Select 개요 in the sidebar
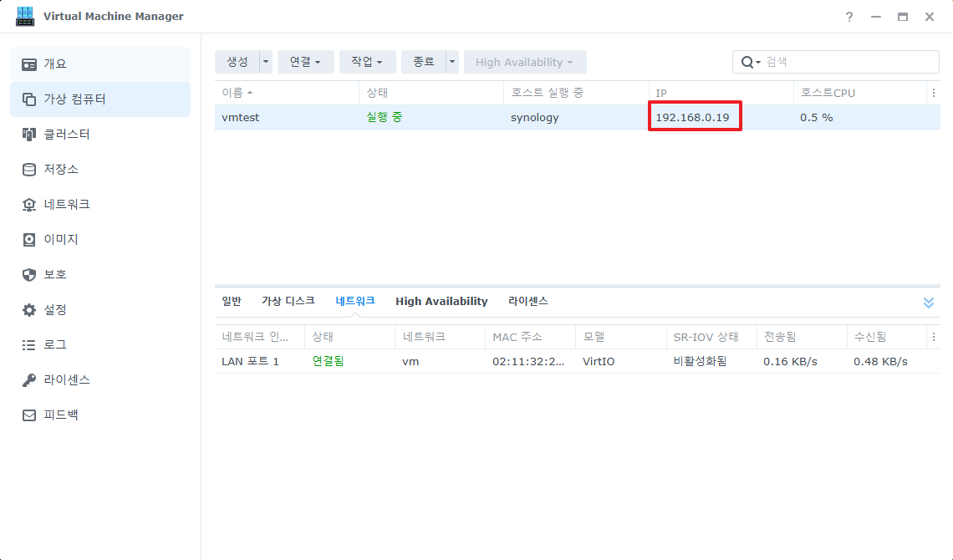Screen dimensions: 953x560 point(100,64)
